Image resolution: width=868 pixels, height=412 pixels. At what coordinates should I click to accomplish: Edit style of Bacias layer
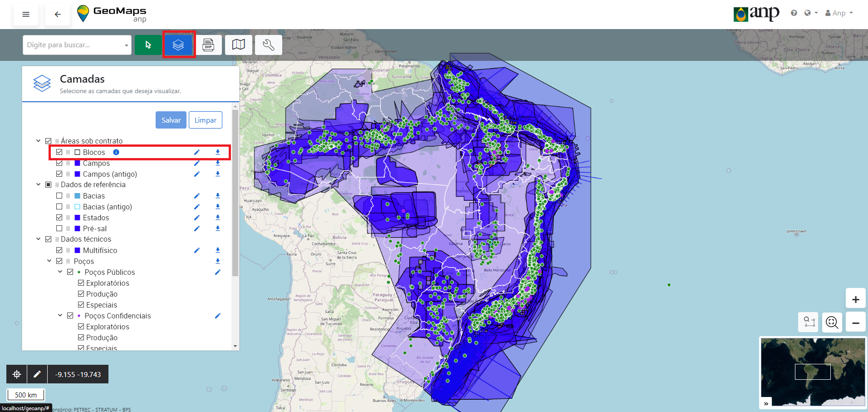[x=196, y=196]
